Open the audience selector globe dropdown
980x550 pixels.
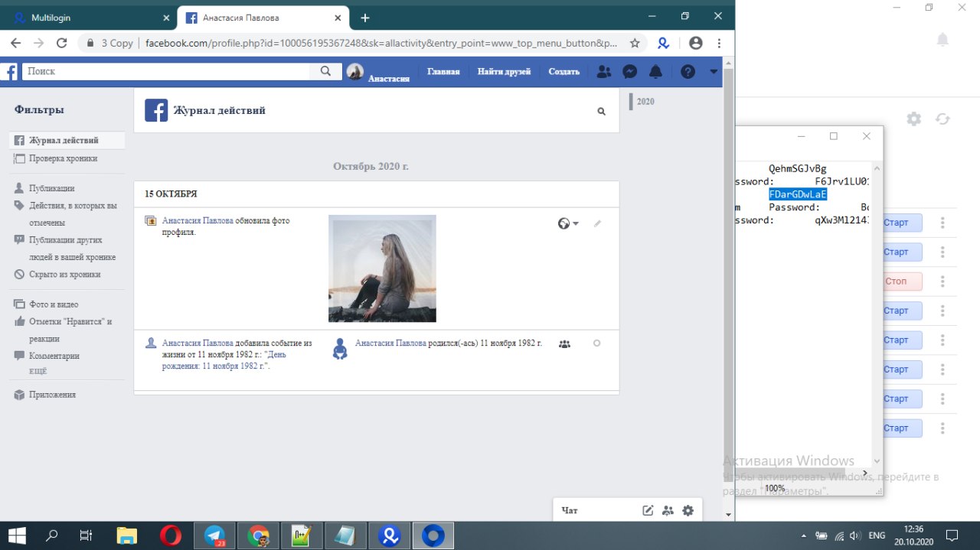pyautogui.click(x=568, y=223)
